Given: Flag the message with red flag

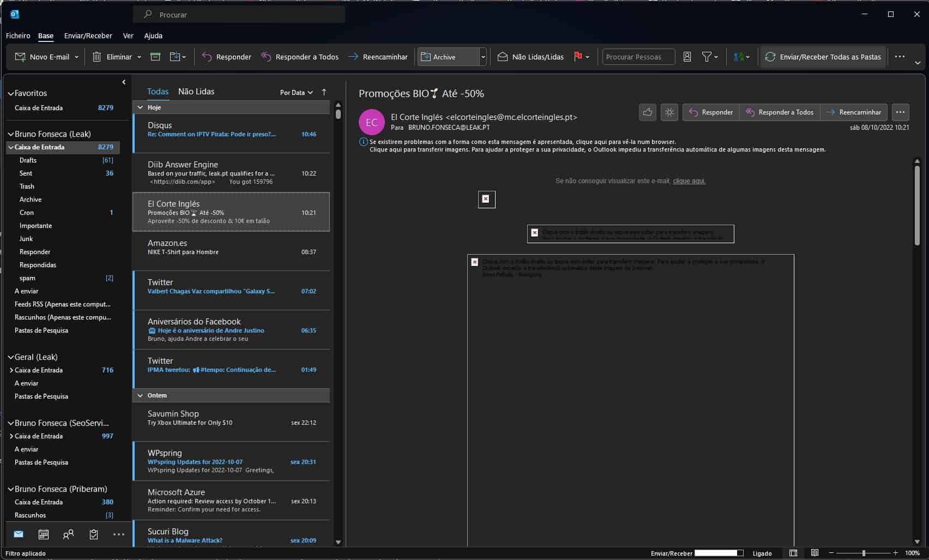Looking at the screenshot, I should [x=578, y=57].
